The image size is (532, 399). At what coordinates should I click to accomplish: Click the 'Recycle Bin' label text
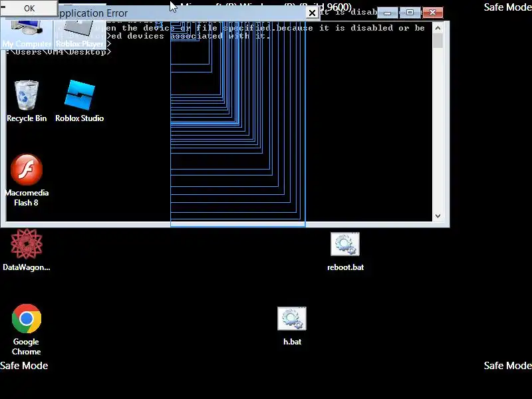pyautogui.click(x=27, y=118)
